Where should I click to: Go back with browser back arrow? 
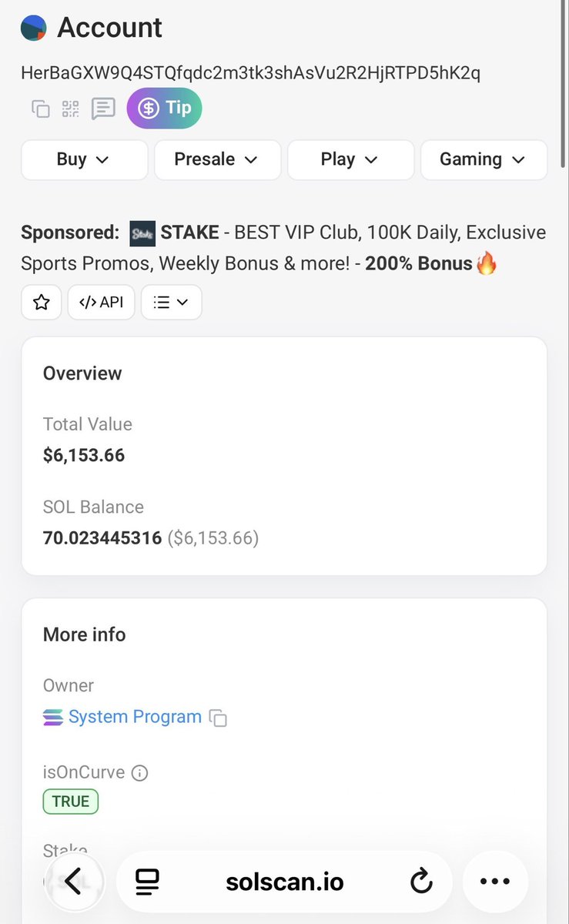pos(73,882)
